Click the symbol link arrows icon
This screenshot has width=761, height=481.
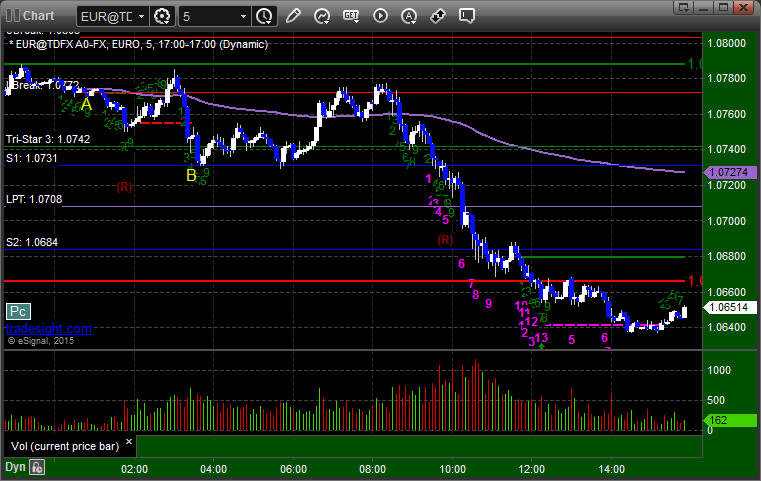tap(438, 16)
